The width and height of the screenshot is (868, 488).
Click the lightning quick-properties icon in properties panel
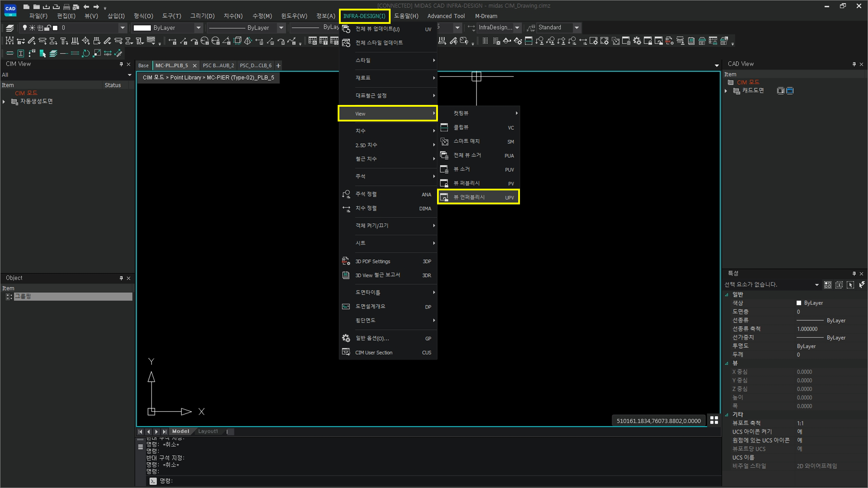pos(861,285)
